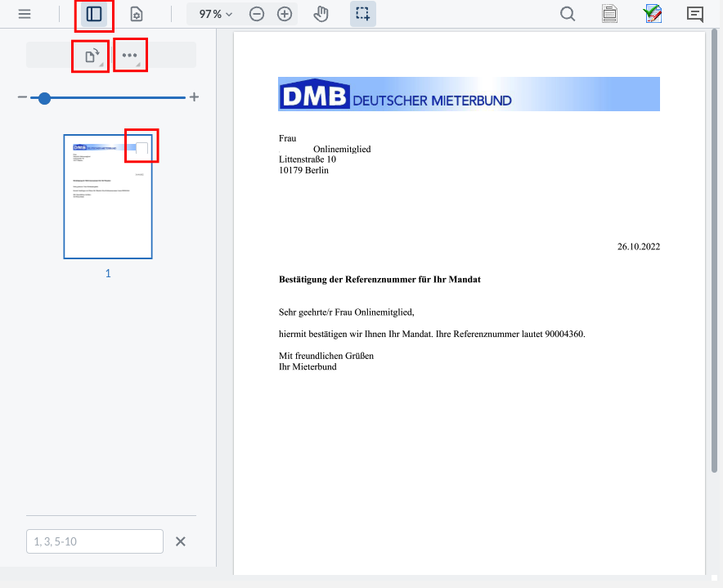Screen dimensions: 723x588
Task: Toggle the left thumbnails panel
Action: [x=94, y=14]
